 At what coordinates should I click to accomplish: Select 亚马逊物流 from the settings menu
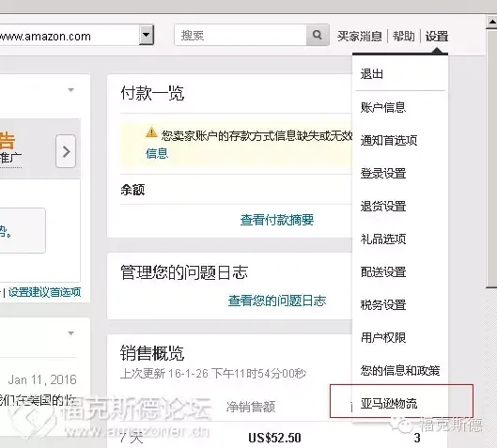[x=389, y=403]
